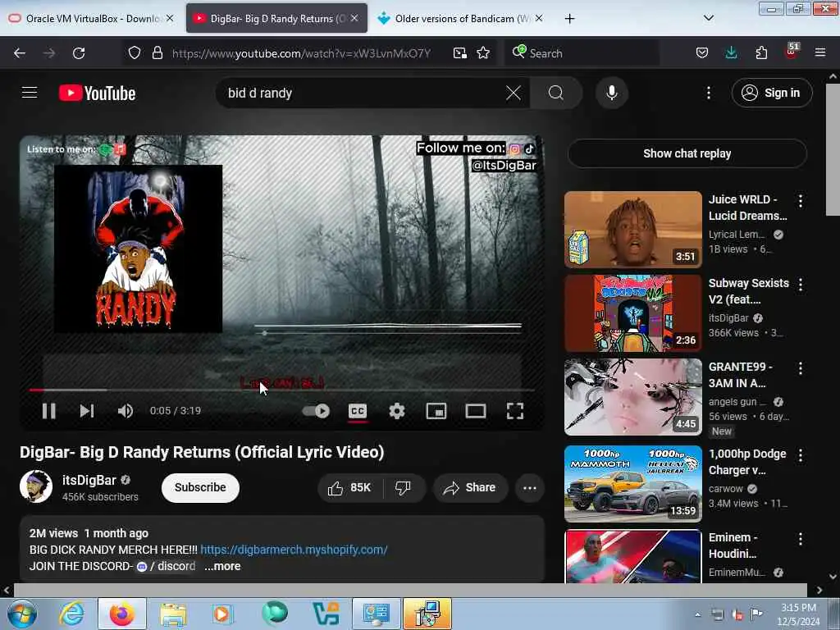The width and height of the screenshot is (840, 630).
Task: Show hidden system tray icons
Action: 697,614
